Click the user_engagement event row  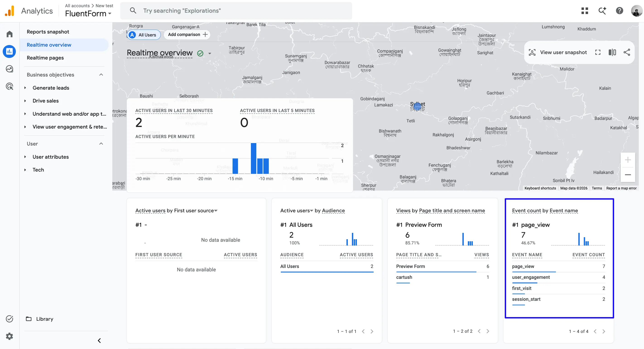coord(558,277)
